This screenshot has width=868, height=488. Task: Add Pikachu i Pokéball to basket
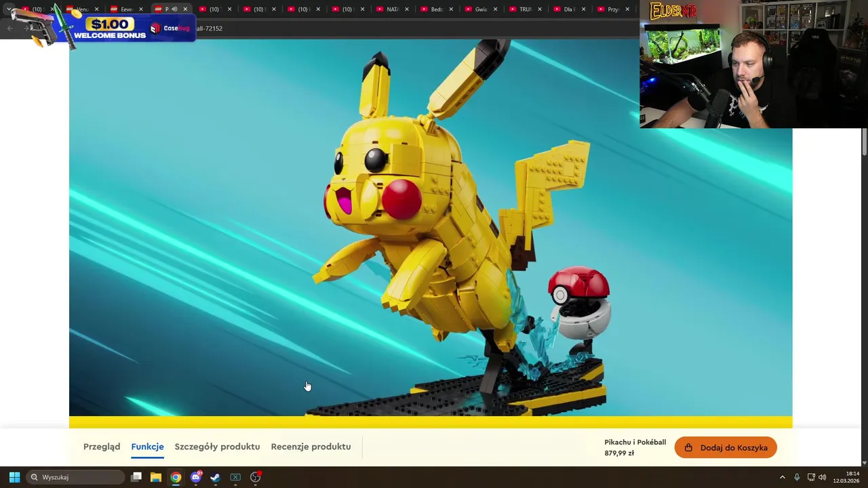726,447
